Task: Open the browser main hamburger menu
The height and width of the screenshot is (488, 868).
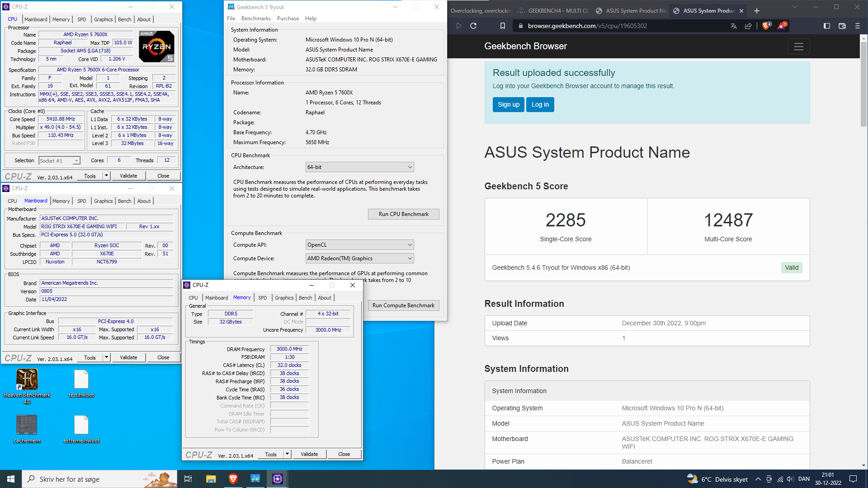Action: coord(858,26)
